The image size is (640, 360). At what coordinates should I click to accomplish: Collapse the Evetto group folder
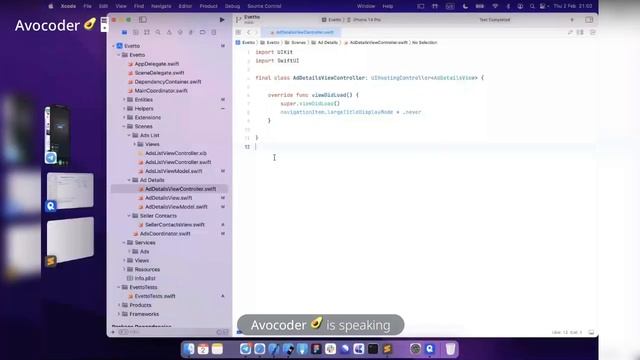pos(119,55)
